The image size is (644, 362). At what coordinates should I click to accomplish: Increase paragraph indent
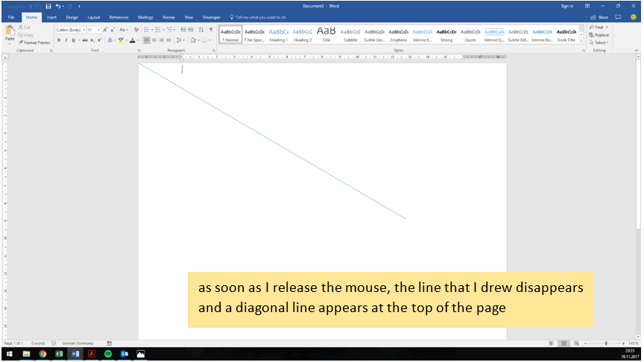pyautogui.click(x=191, y=30)
